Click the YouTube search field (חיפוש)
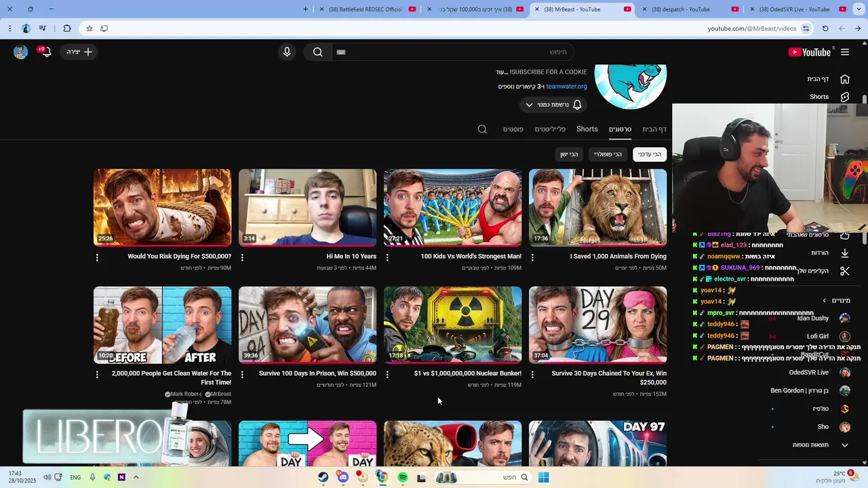 (x=452, y=52)
